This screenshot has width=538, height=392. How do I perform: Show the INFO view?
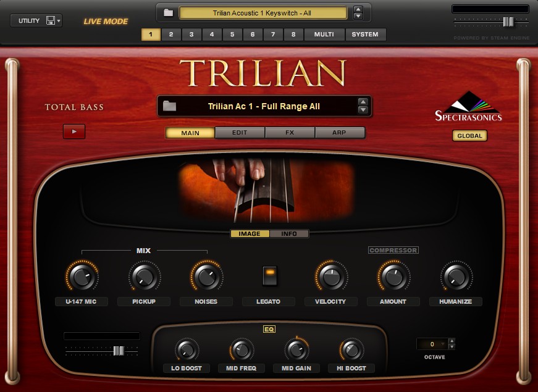tap(289, 233)
